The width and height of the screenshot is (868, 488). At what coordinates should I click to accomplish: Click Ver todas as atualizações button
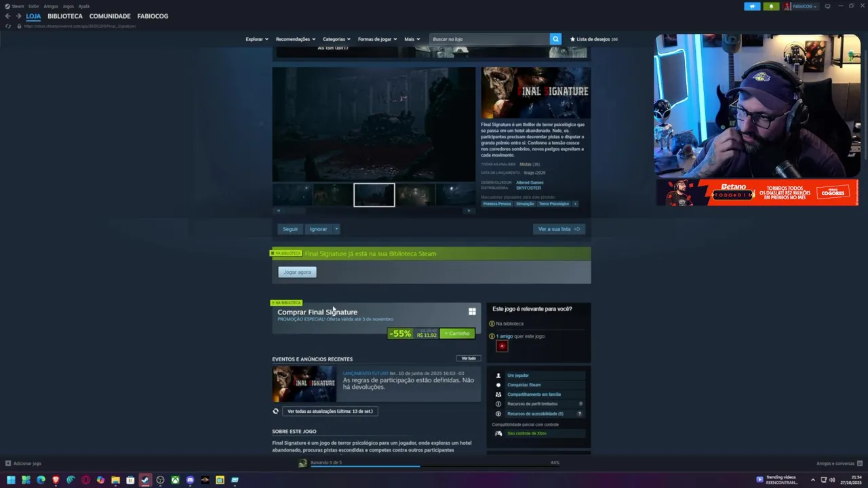tap(330, 411)
